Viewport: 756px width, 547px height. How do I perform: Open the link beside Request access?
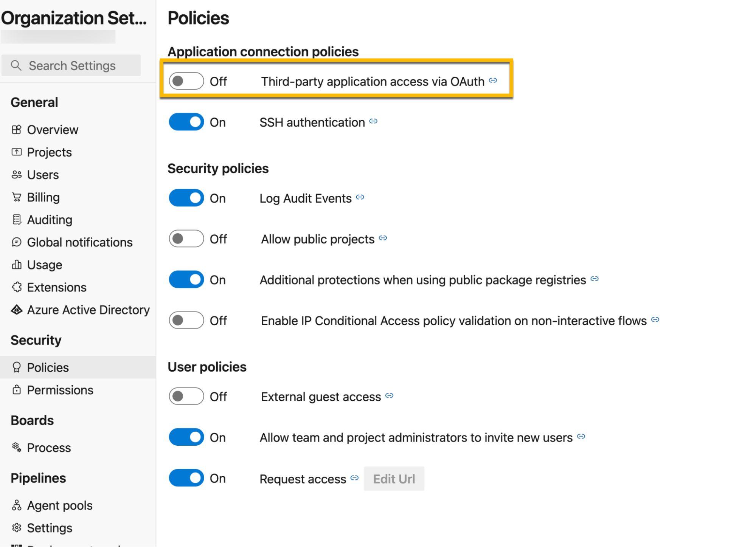(354, 478)
